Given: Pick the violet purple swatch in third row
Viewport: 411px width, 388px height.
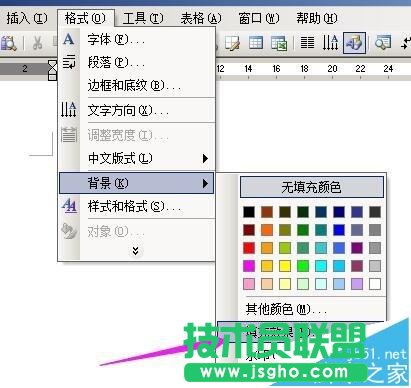Looking at the screenshot, I should click(x=357, y=248).
